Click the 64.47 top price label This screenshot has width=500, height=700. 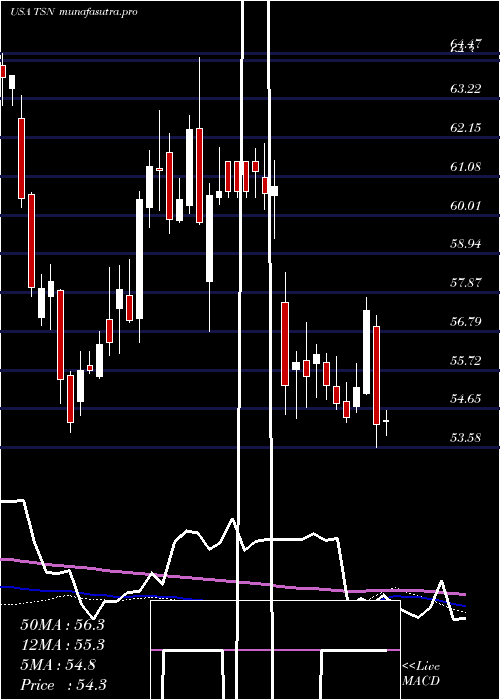tap(466, 44)
